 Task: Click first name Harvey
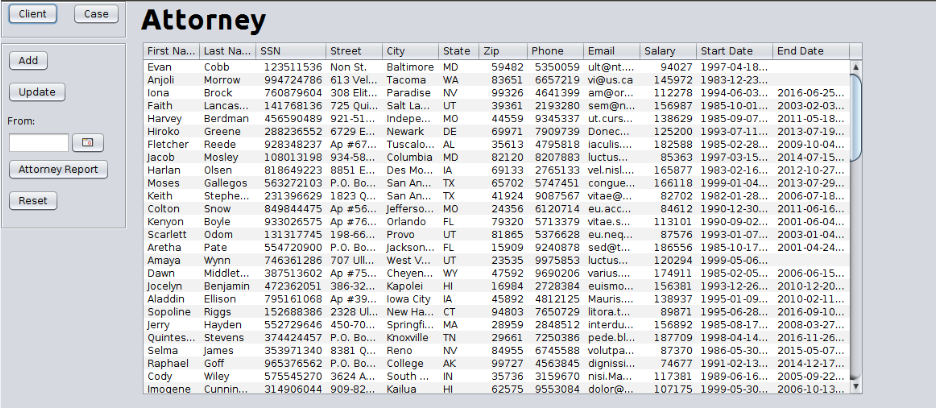tap(164, 119)
